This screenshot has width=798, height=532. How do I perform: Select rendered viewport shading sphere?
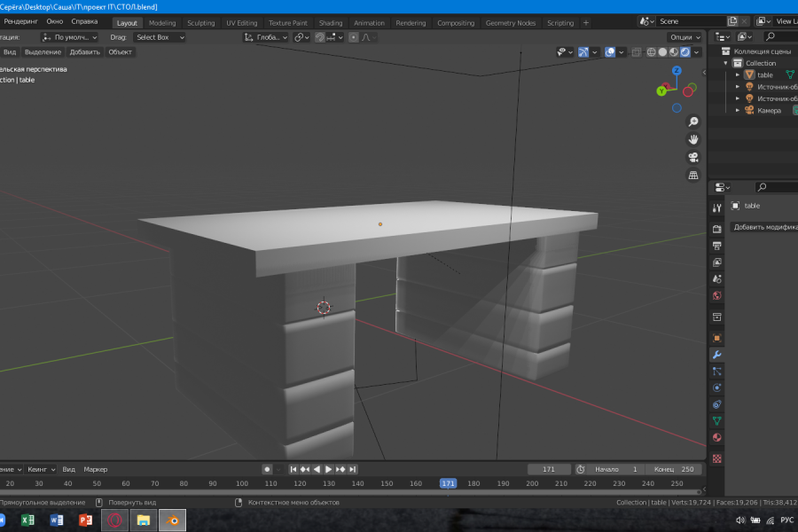(x=685, y=52)
